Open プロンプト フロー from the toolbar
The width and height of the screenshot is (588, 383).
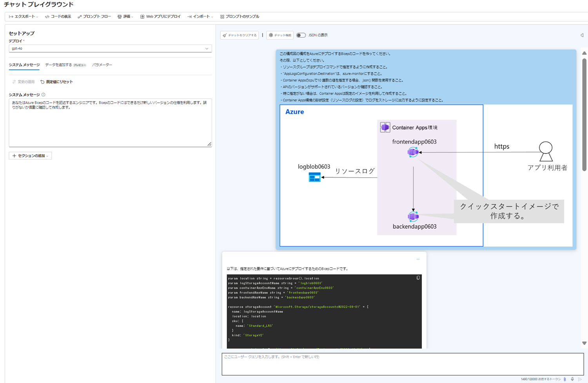pyautogui.click(x=94, y=16)
